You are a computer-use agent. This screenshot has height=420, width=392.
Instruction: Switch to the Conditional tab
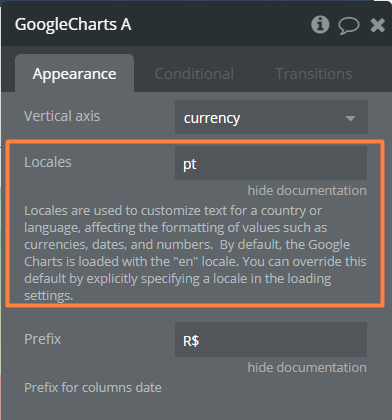194,74
